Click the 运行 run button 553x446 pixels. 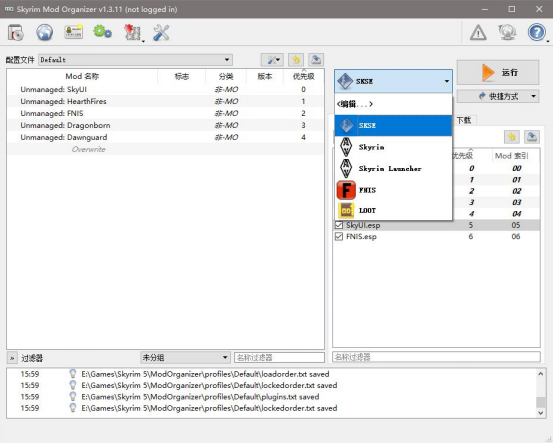[498, 72]
